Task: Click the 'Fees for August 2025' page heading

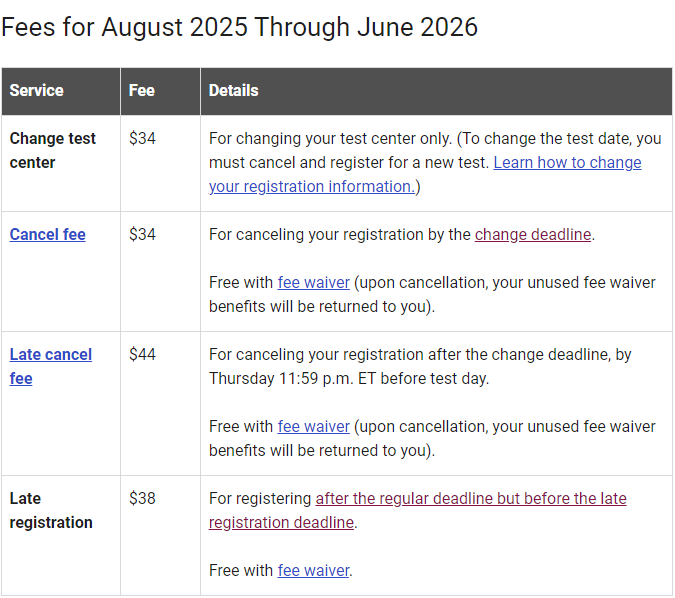Action: point(239,27)
